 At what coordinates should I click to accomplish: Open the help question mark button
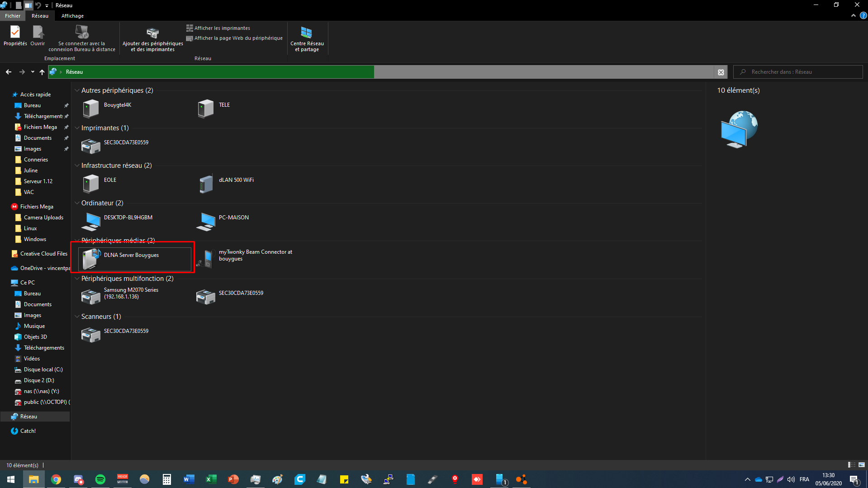863,16
